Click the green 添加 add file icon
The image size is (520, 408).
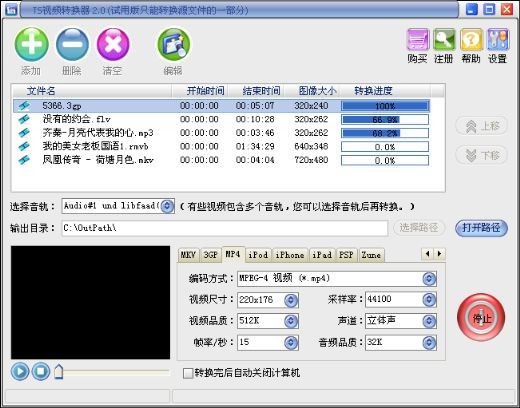click(x=31, y=44)
